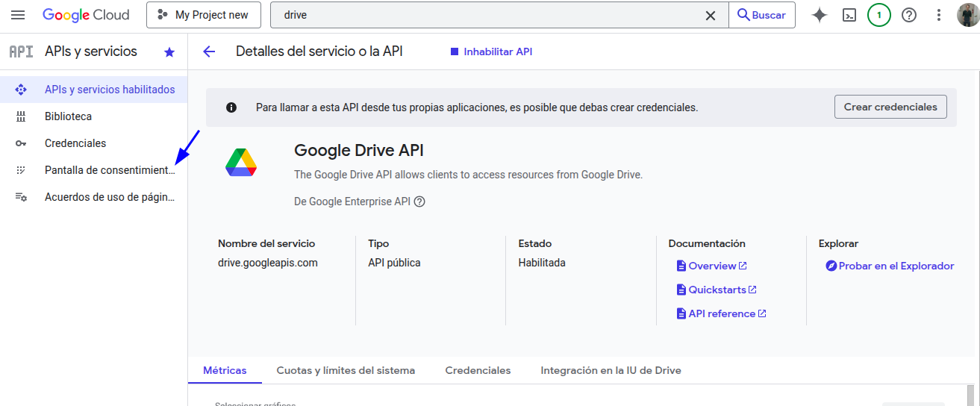Switch to Integración en la IU de Drive tab
Image resolution: width=980 pixels, height=406 pixels.
point(611,370)
